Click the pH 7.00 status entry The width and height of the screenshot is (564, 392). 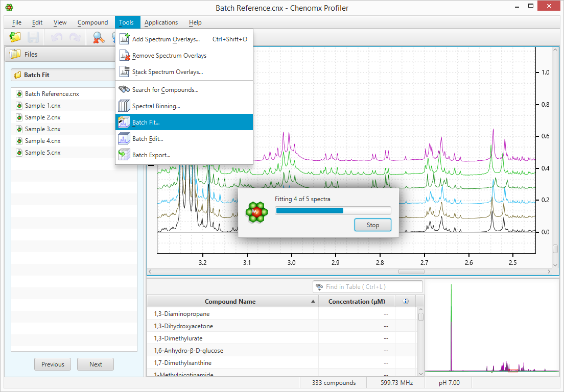tap(449, 383)
